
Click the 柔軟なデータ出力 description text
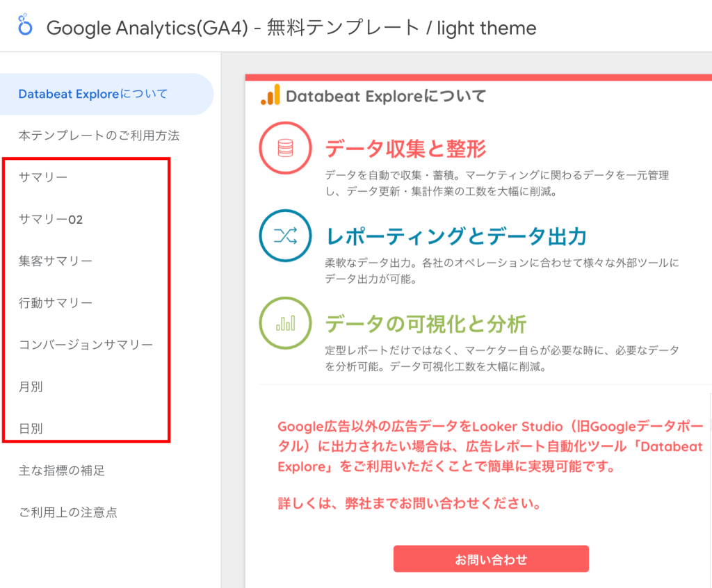pyautogui.click(x=502, y=270)
